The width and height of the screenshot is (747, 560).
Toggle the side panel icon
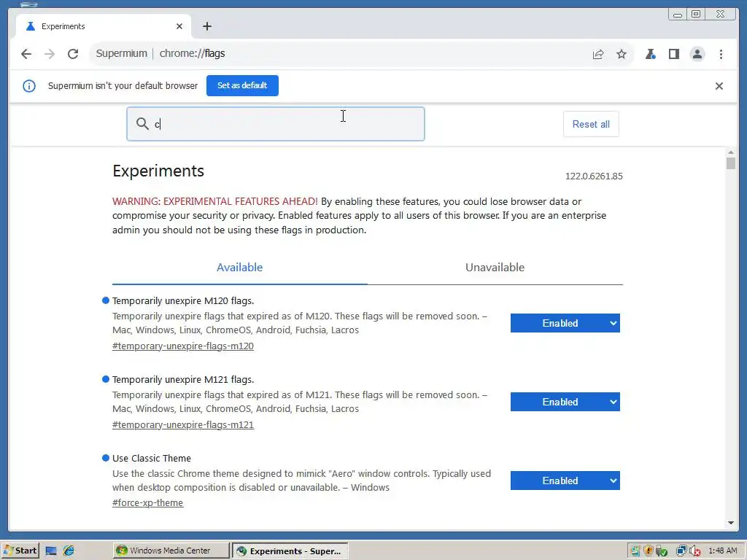[x=673, y=54]
